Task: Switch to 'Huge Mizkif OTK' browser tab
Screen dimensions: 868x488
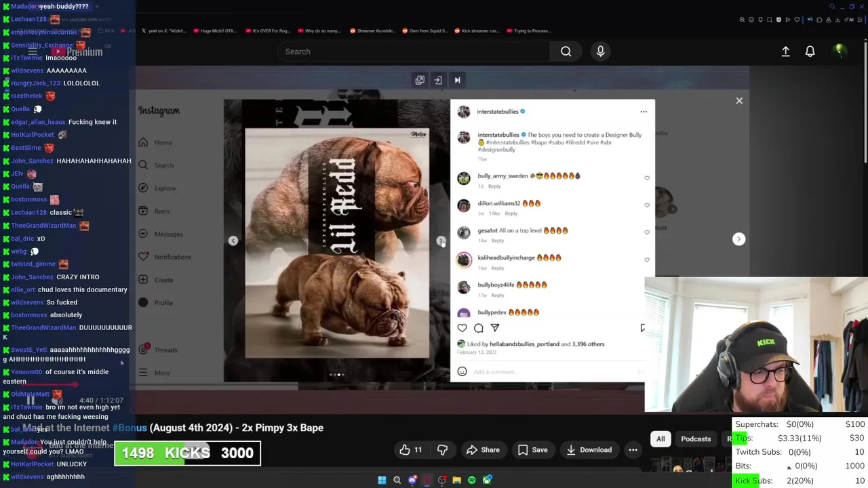Action: 216,30
